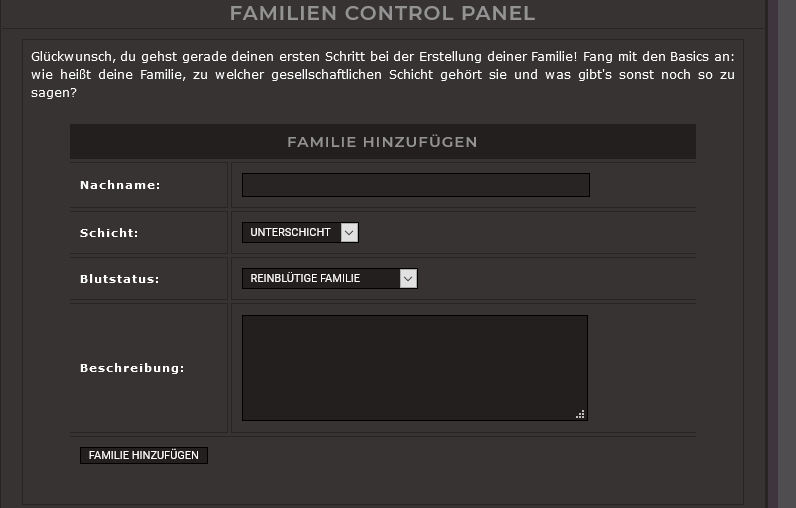This screenshot has height=508, width=796.
Task: Click the word sagen ending the intro
Action: tap(49, 93)
